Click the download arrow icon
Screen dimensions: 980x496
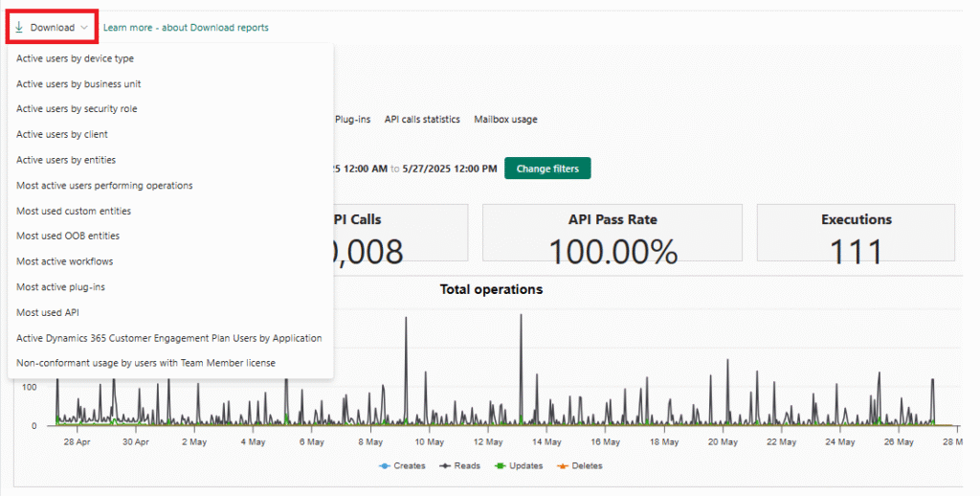[19, 28]
